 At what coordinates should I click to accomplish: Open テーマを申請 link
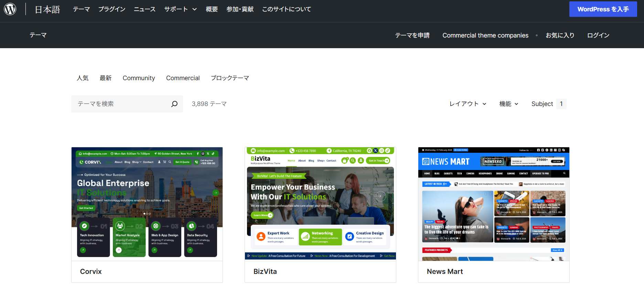point(412,35)
